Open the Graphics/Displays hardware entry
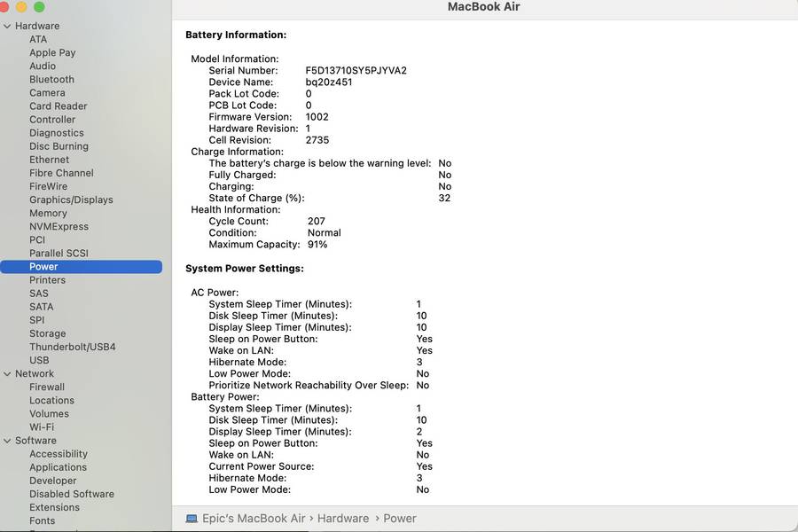798x532 pixels. [71, 200]
